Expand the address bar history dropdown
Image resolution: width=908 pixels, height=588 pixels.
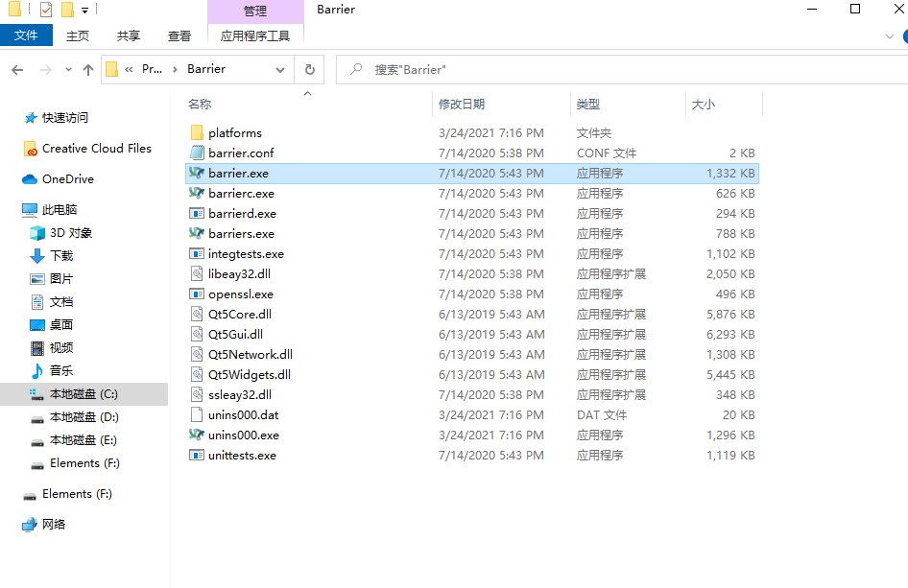click(280, 70)
